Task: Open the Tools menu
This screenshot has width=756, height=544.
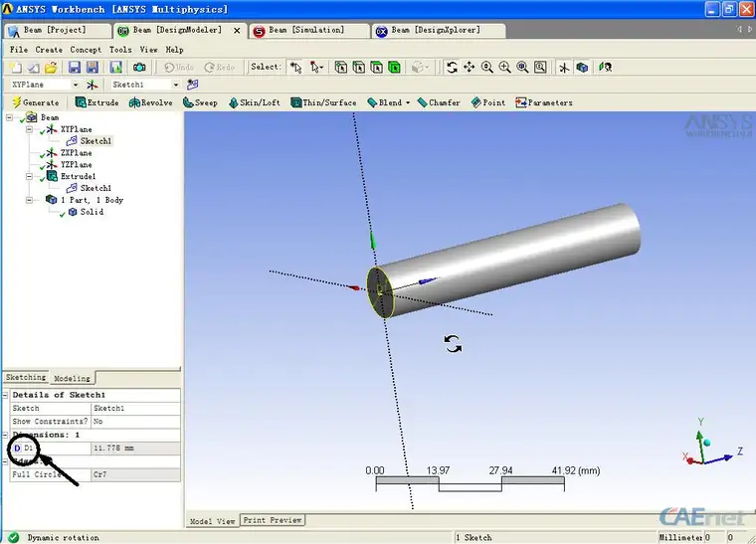Action: [120, 50]
